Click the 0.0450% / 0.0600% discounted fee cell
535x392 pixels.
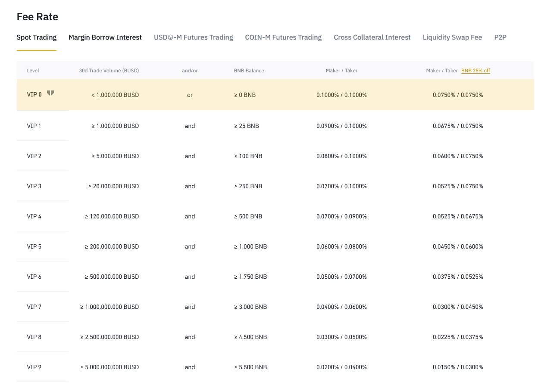tap(458, 246)
